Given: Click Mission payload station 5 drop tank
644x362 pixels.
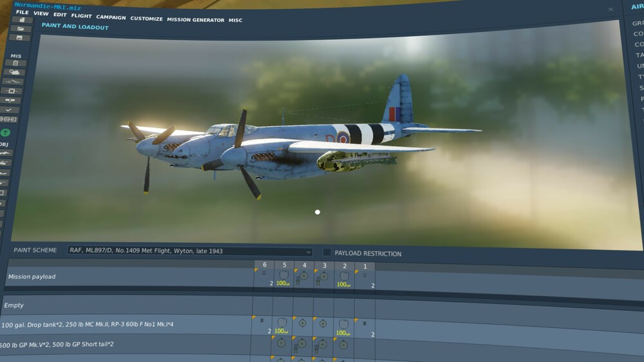Looking at the screenshot, I should 283,278.
